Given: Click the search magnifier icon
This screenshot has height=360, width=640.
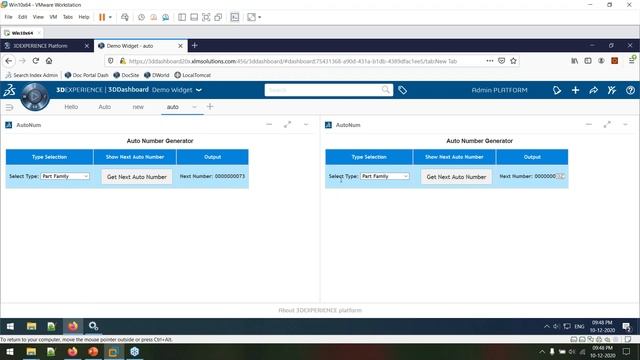Looking at the screenshot, I should 386,90.
